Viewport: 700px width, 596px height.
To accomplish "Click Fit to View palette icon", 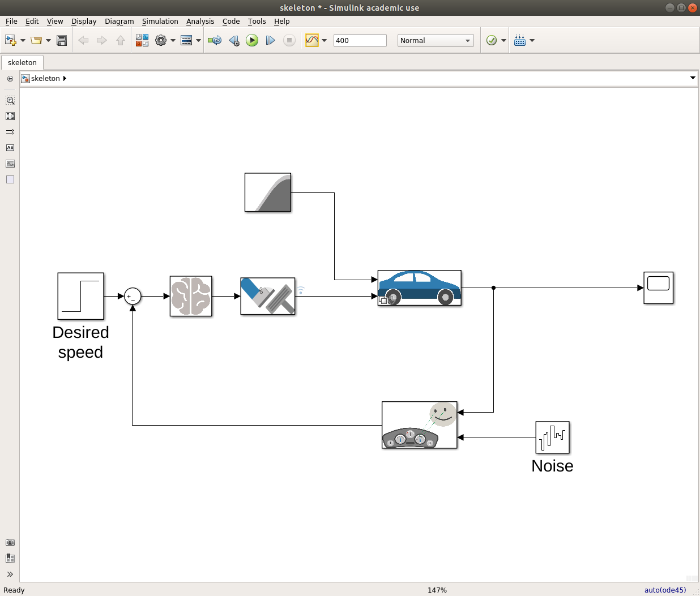I will click(10, 116).
